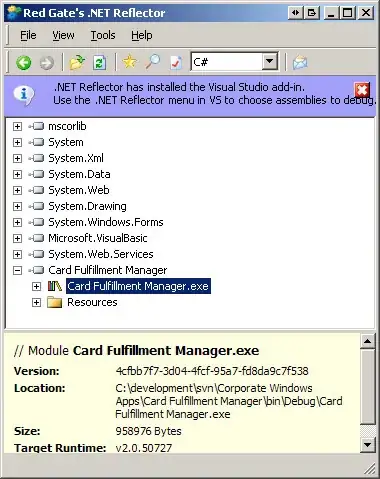
Task: Open the Tools menu
Action: [103, 35]
